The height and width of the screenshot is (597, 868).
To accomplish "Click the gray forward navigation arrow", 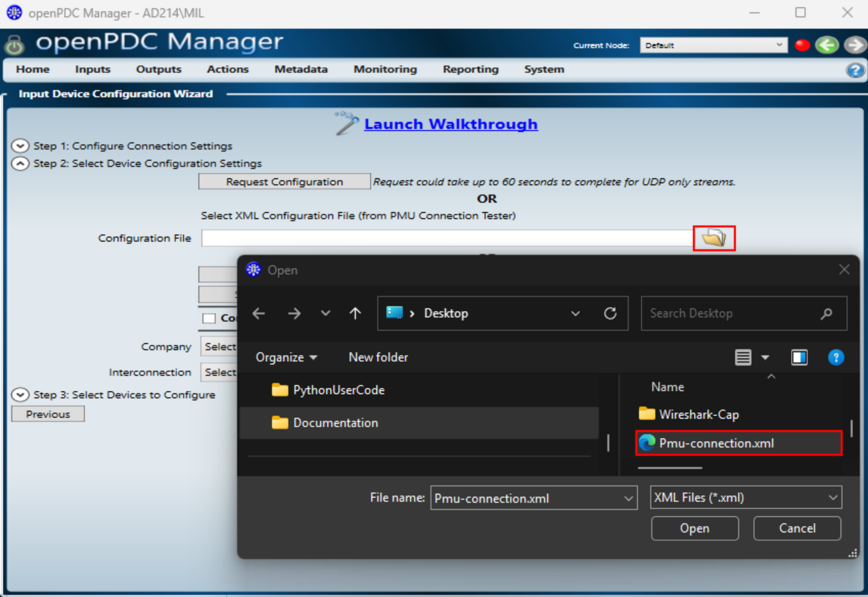I will tap(855, 45).
